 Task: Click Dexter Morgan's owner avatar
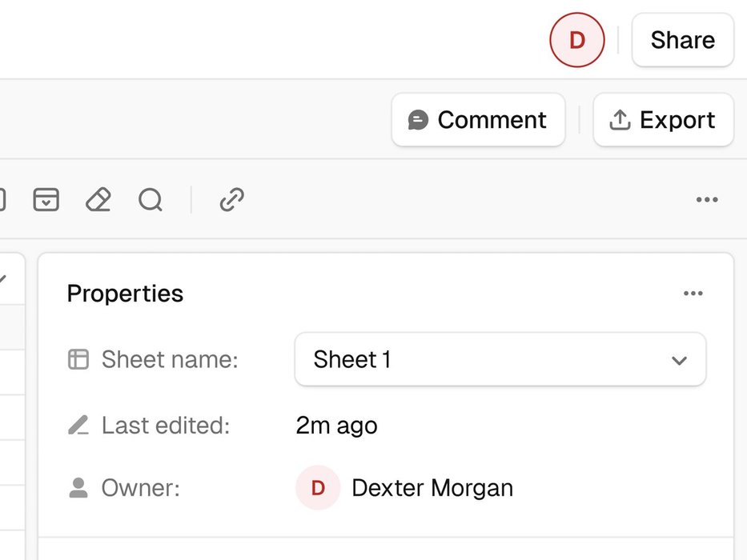pyautogui.click(x=318, y=488)
